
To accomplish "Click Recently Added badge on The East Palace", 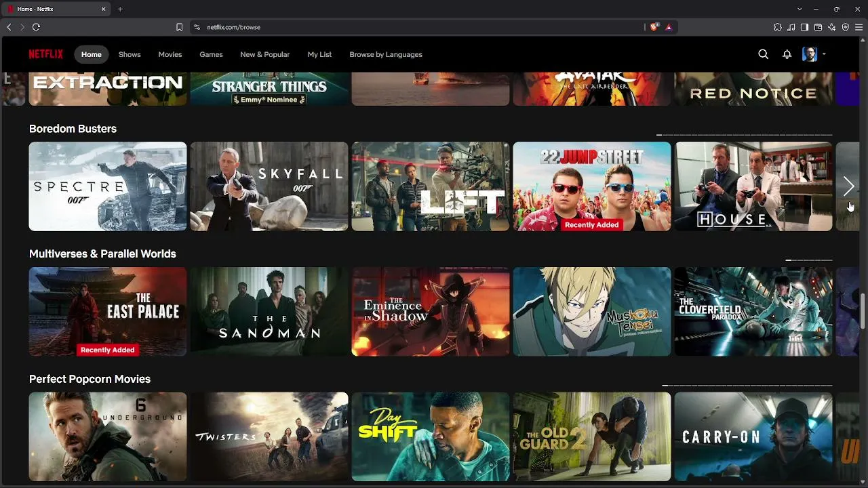I will tap(108, 350).
